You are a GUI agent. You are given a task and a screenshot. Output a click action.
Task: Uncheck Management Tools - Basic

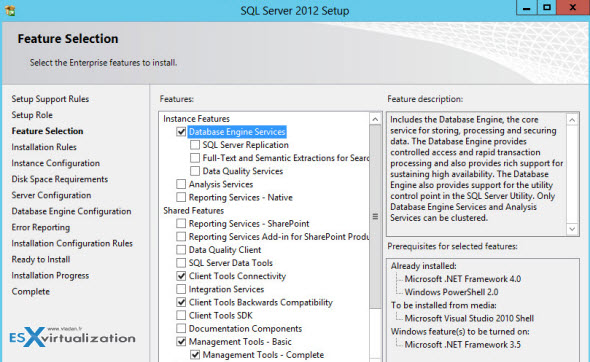click(x=181, y=342)
